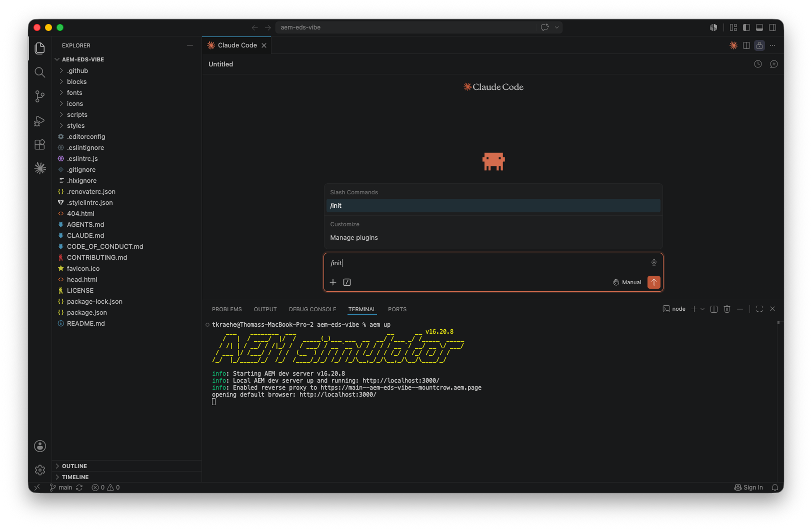Switch to the TERMINAL tab
The image size is (812, 530).
362,309
